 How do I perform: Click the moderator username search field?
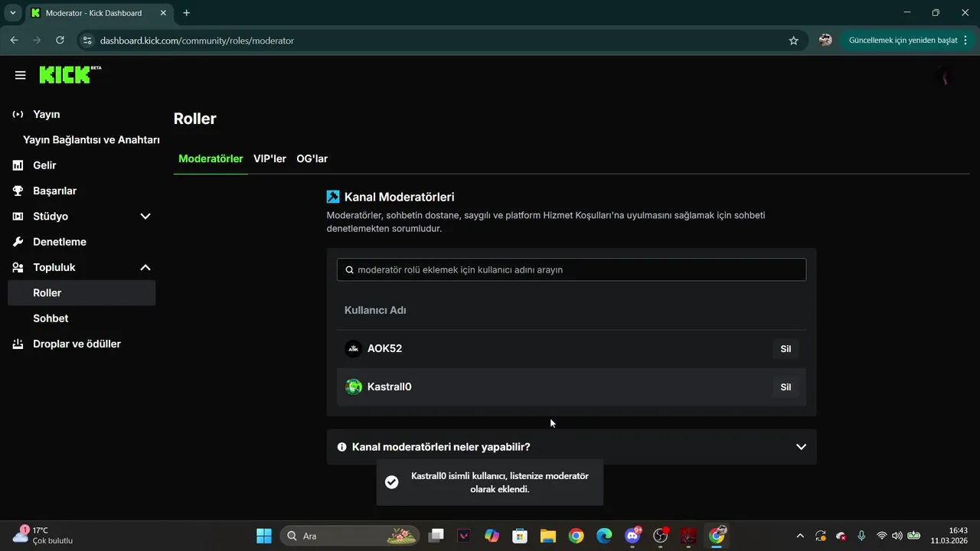[571, 269]
